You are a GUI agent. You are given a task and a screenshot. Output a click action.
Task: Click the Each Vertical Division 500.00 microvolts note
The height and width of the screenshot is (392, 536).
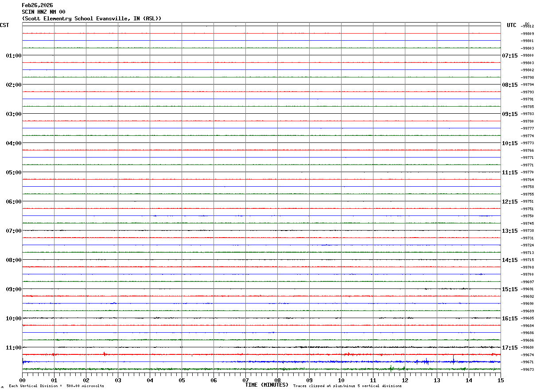tap(56, 386)
